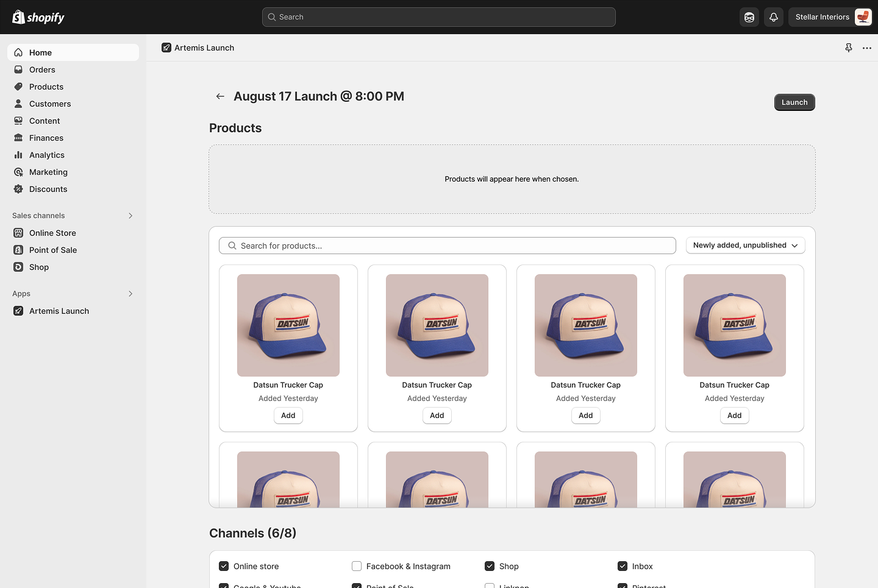This screenshot has width=878, height=588.
Task: Open the Newly added, unpublished filter dropdown
Action: pos(744,245)
